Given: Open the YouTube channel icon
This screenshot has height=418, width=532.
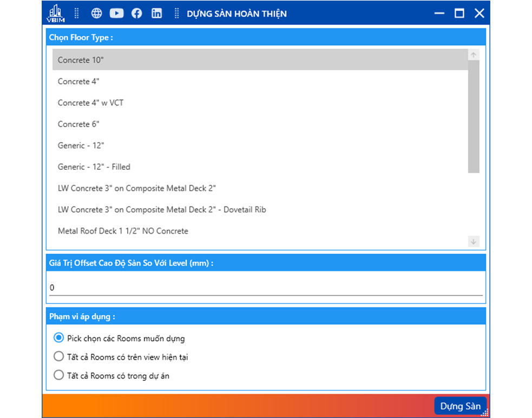Looking at the screenshot, I should tap(116, 14).
